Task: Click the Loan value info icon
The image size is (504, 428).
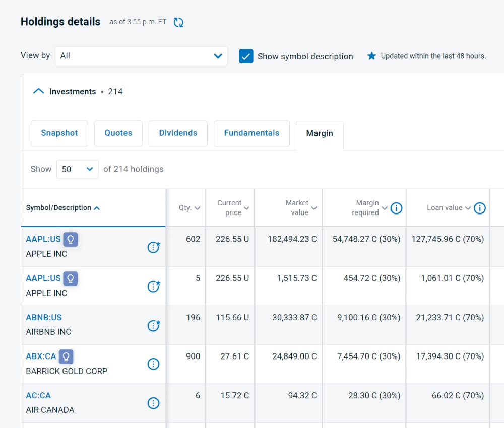Action: 480,208
